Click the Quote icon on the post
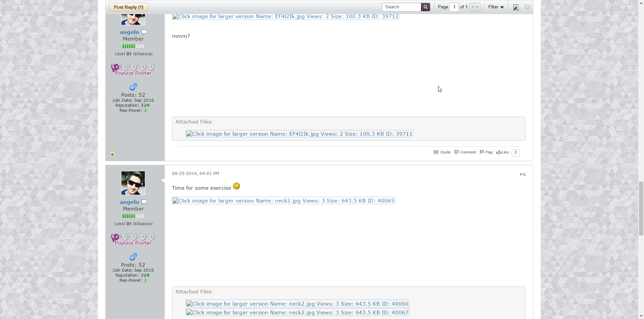 click(436, 152)
